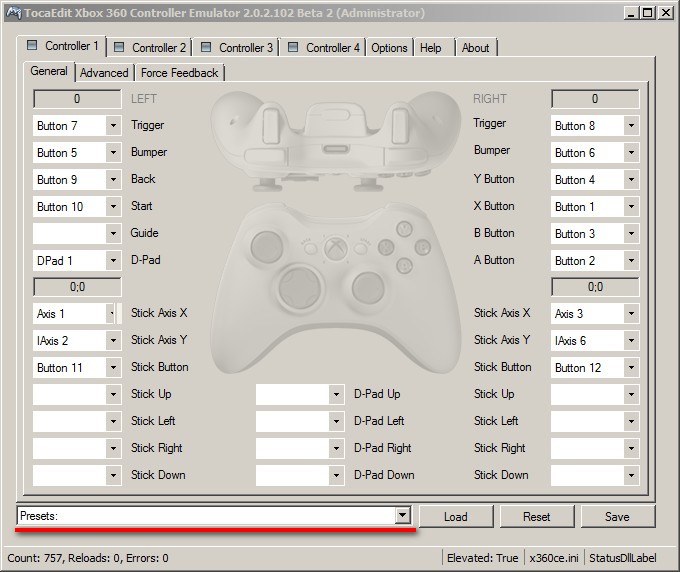680x572 pixels.
Task: Click the left stick 0;0 value field
Action: (x=77, y=287)
